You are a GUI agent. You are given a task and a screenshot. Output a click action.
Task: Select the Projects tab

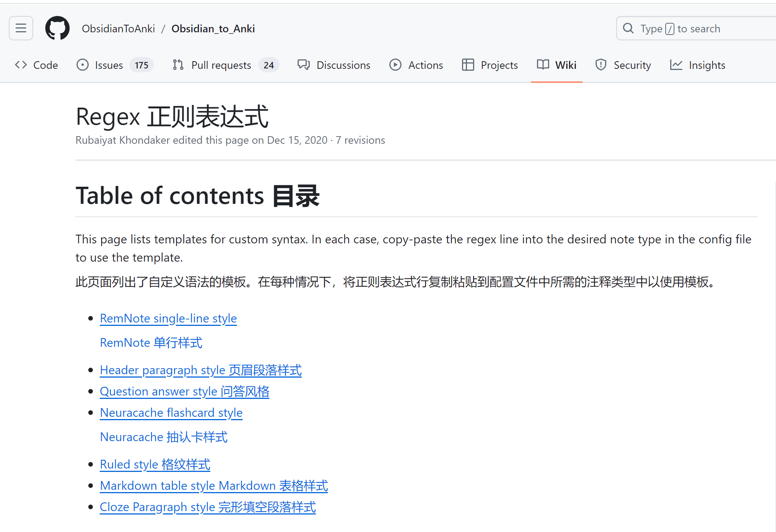(490, 65)
